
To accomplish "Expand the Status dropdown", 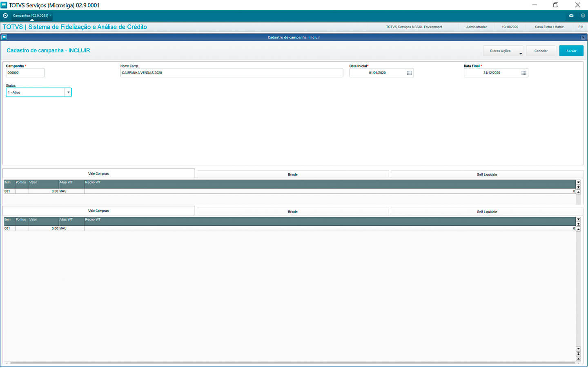I will tap(68, 92).
